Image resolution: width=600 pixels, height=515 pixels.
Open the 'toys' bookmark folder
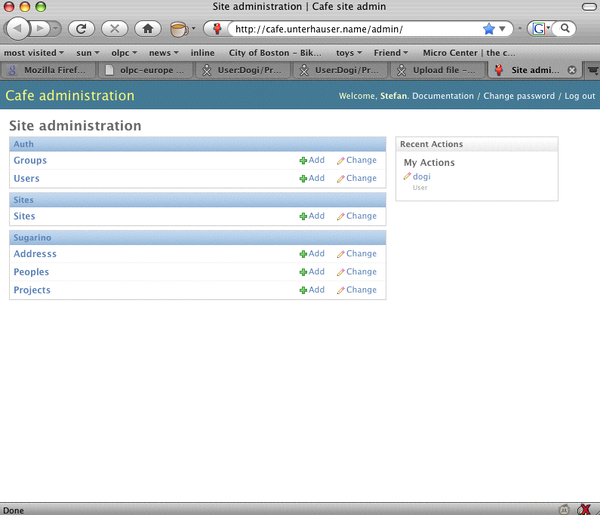[348, 52]
